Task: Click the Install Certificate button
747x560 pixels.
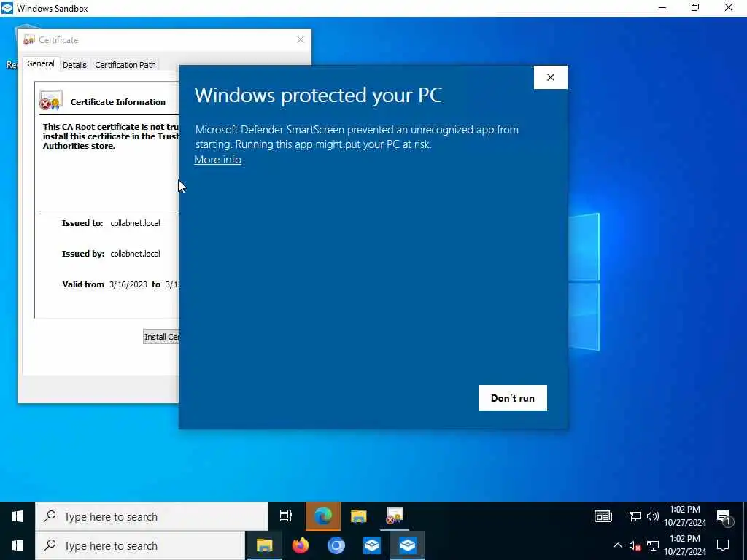Action: (161, 337)
